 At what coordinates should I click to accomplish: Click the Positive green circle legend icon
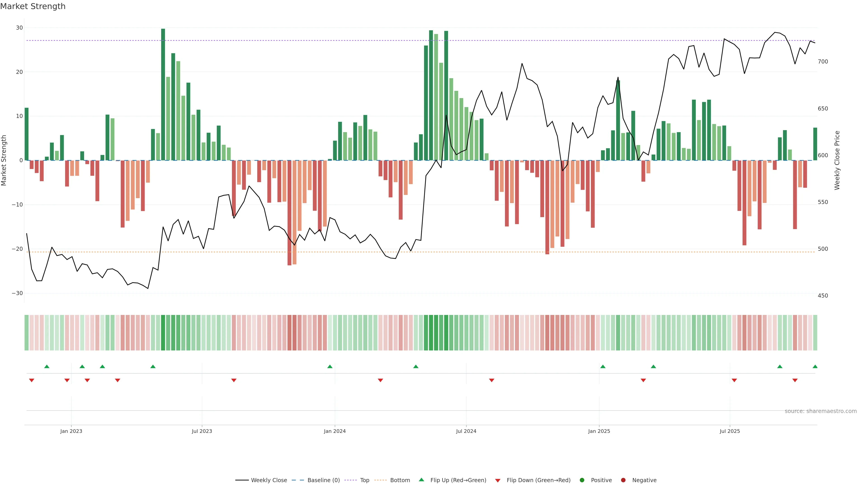point(582,480)
